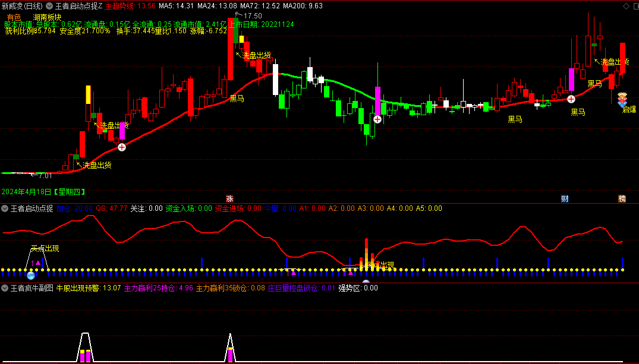Click the 主力赢利25持仓: 4.96 readout
Screen dimensions: 639x364
click(x=159, y=288)
